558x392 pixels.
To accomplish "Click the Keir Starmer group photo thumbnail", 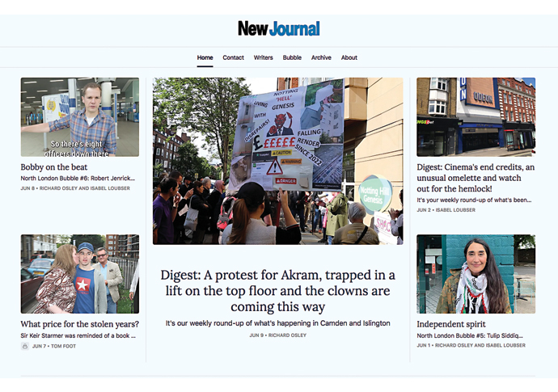I will tap(79, 274).
